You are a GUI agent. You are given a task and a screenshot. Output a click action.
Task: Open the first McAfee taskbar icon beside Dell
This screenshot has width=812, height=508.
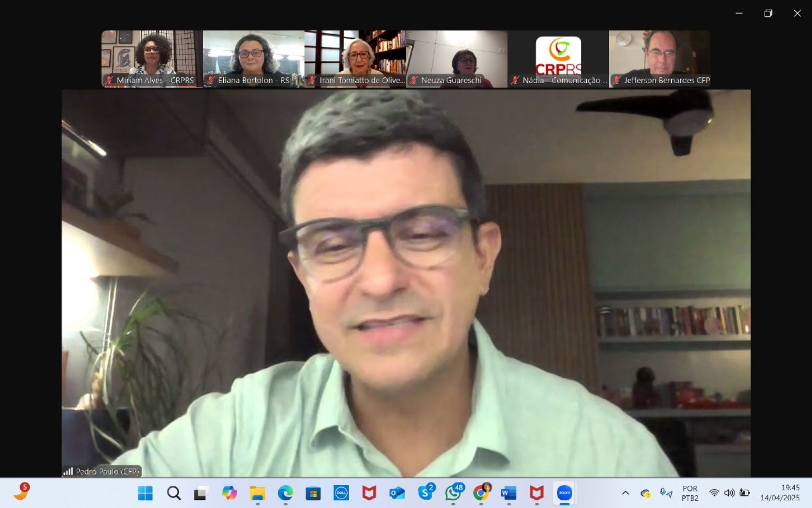[x=369, y=493]
